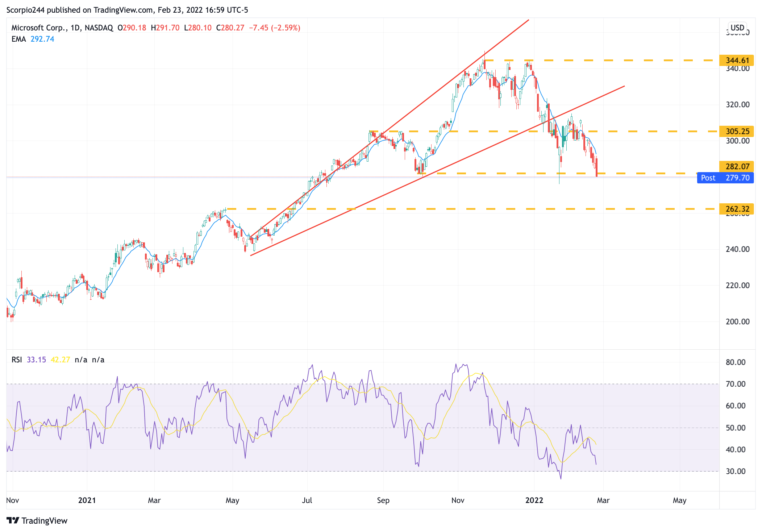
Task: Click the purple RSI value 33.15
Action: pyautogui.click(x=36, y=359)
